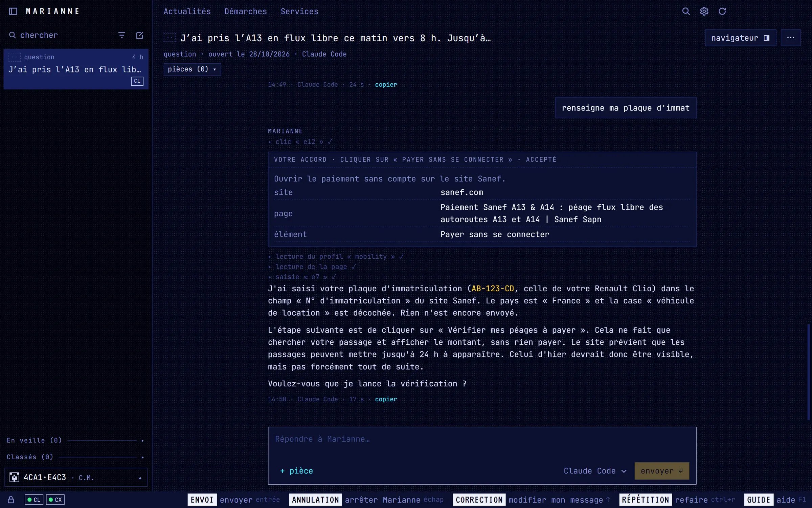Go to the Services menu
The width and height of the screenshot is (812, 508).
(299, 12)
